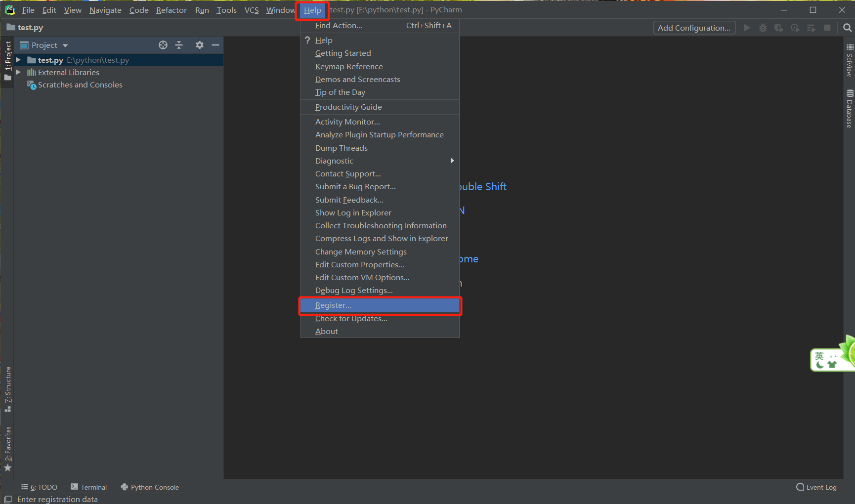Open Search Everywhere magnifier icon
This screenshot has width=855, height=504.
(848, 28)
